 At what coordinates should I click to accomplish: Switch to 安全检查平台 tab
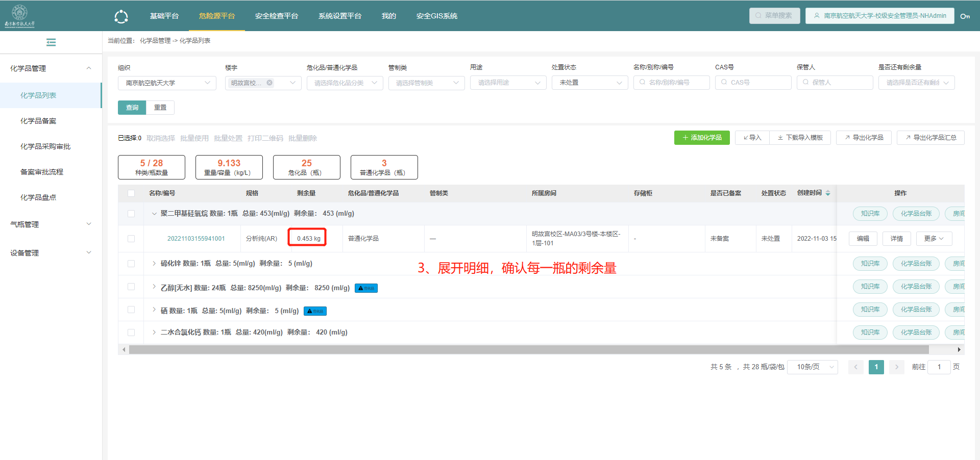click(276, 16)
